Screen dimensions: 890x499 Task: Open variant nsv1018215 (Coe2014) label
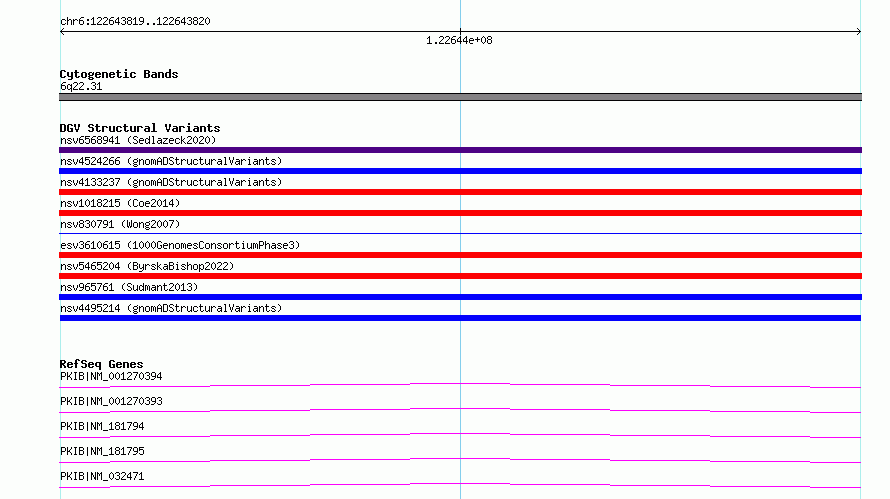click(120, 203)
